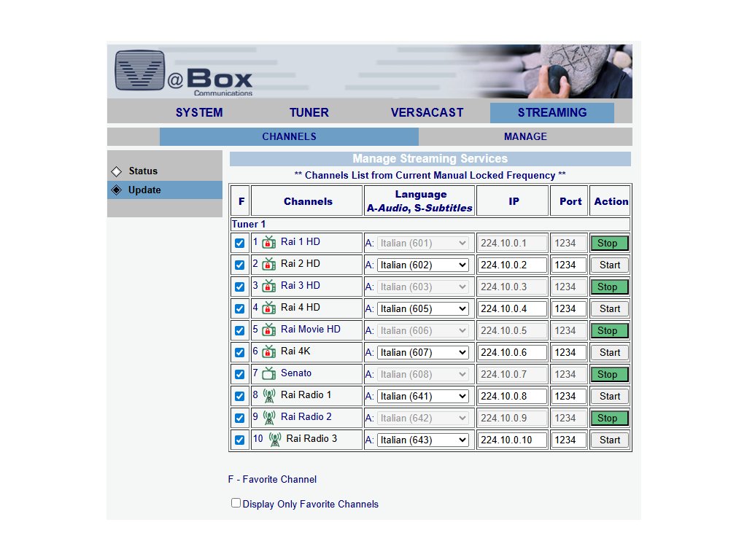Open the SYSTEM menu tab
The image size is (747, 560).
point(199,113)
